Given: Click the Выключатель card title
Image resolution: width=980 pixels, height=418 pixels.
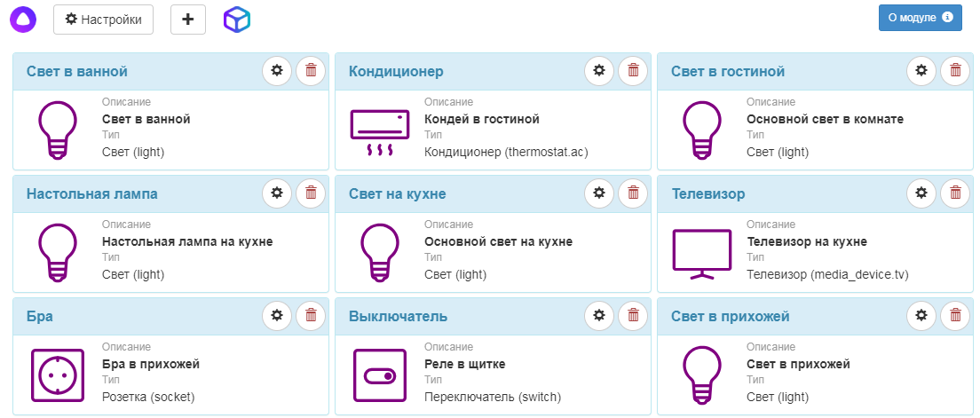Looking at the screenshot, I should point(398,316).
